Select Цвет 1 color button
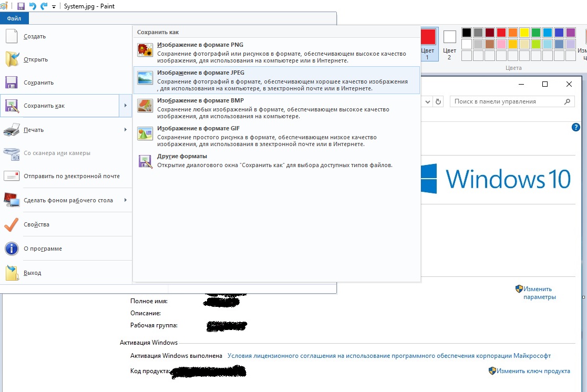This screenshot has height=392, width=587. 428,44
